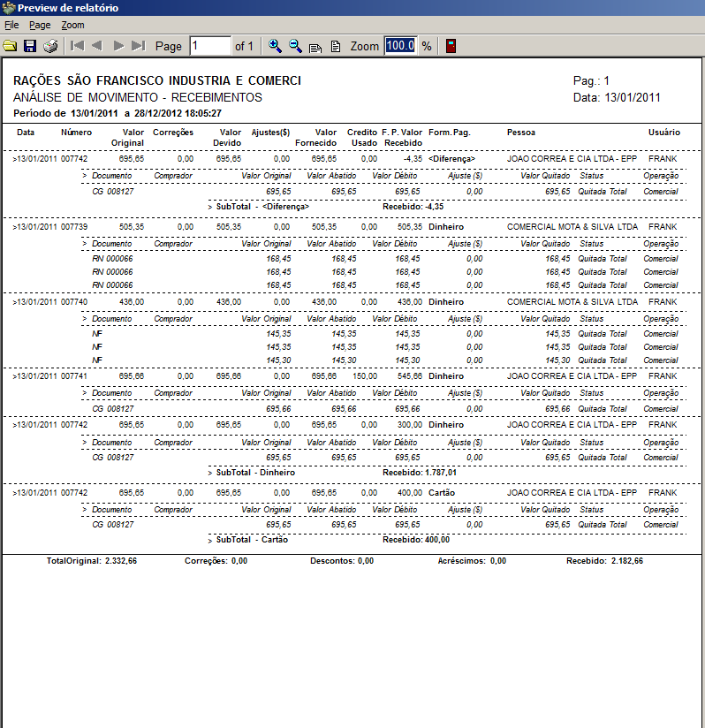Open the File menu
705x728 pixels.
11,26
